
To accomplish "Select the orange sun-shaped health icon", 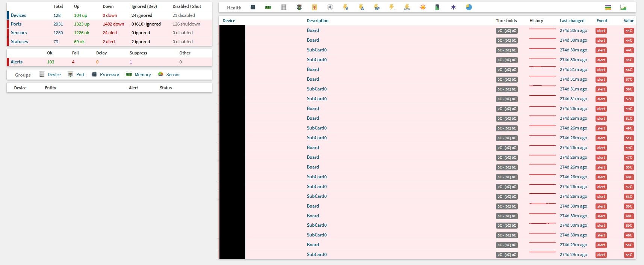I will (x=423, y=7).
